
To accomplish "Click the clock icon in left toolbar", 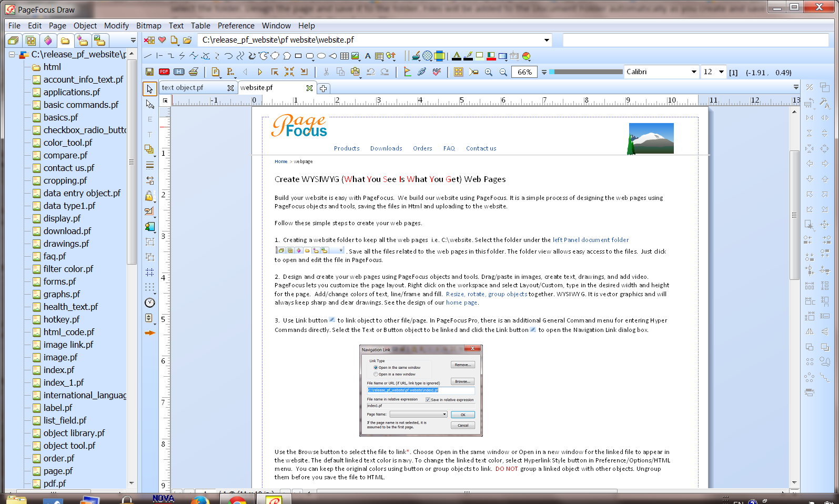I will pos(150,303).
